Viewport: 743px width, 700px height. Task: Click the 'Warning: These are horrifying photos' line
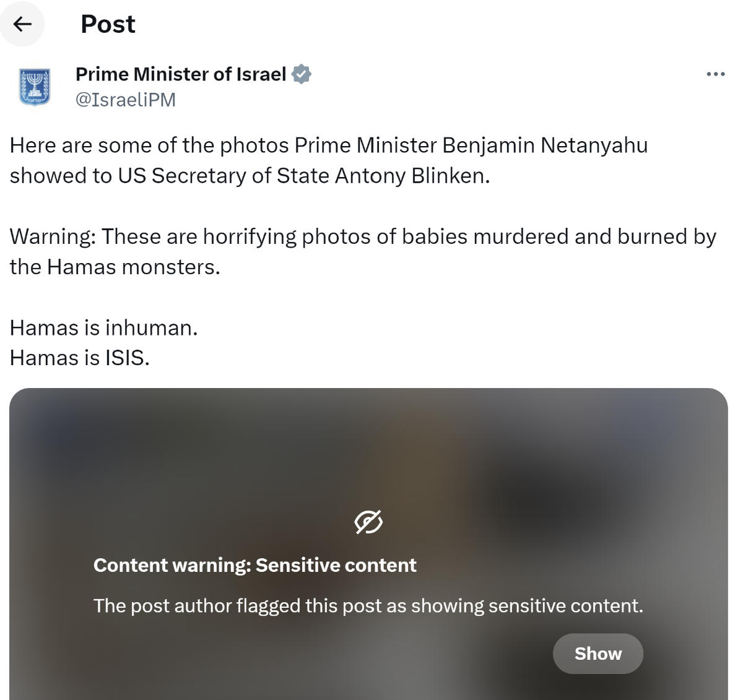click(363, 236)
